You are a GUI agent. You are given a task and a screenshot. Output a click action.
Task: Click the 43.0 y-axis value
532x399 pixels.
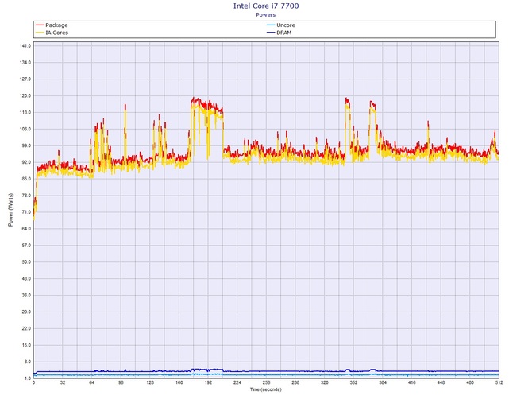coord(26,279)
